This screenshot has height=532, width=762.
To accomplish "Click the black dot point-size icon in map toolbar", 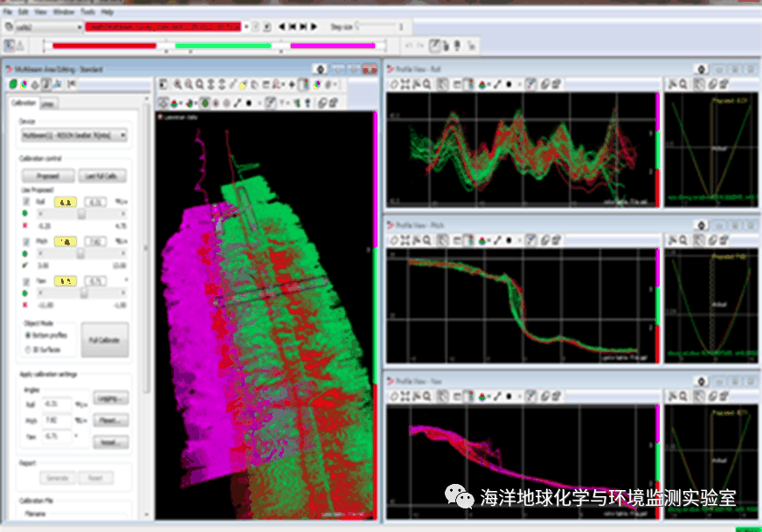I will click(x=249, y=102).
